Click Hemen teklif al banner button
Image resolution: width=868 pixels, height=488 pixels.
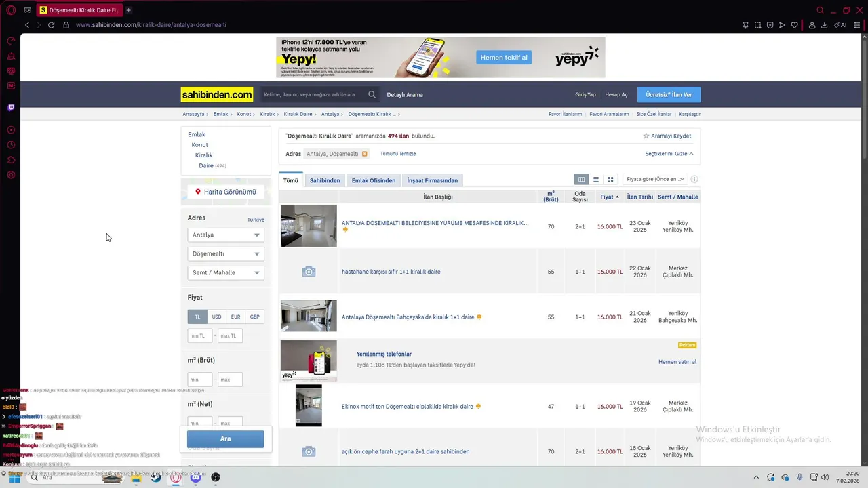point(504,58)
